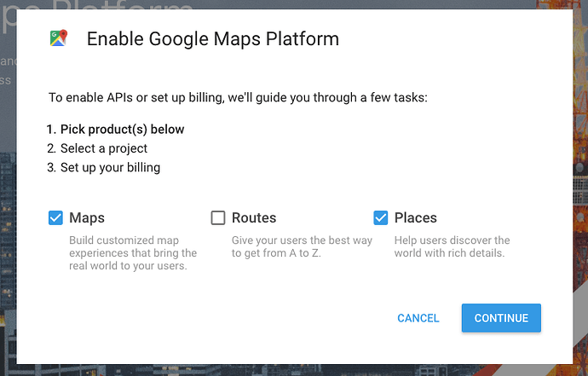Uncheck the Places checkbox
588x376 pixels.
pos(380,217)
